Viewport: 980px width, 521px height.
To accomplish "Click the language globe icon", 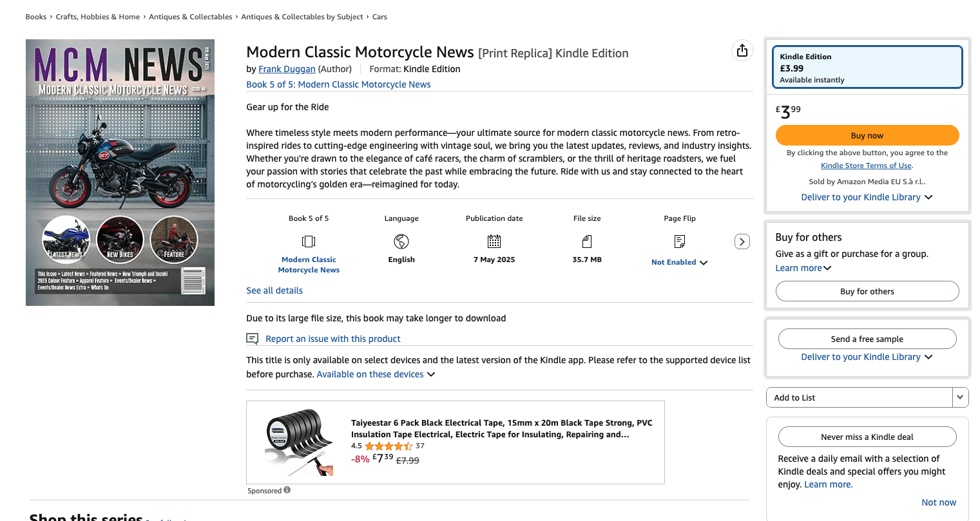I will [x=401, y=242].
